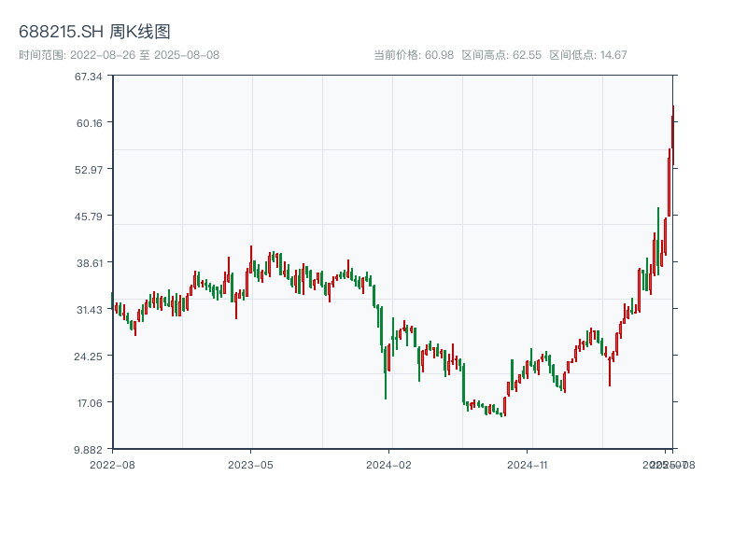Click the 688215.SH 周K线图 chart title
Screen dimensions: 747x560
(94, 33)
